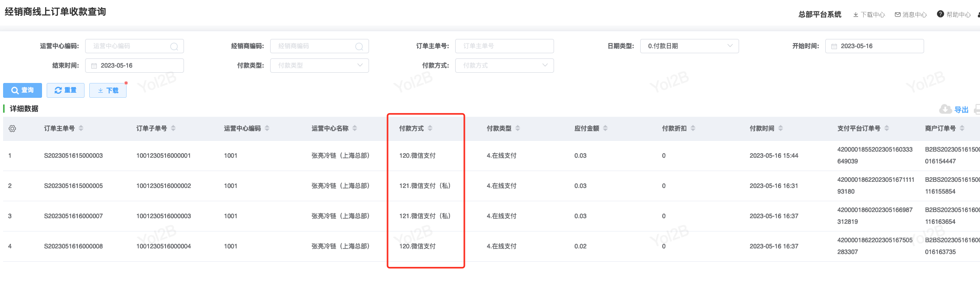Screen dimensions: 980x295
Task: Open 消息中心 in top bar
Action: point(911,15)
